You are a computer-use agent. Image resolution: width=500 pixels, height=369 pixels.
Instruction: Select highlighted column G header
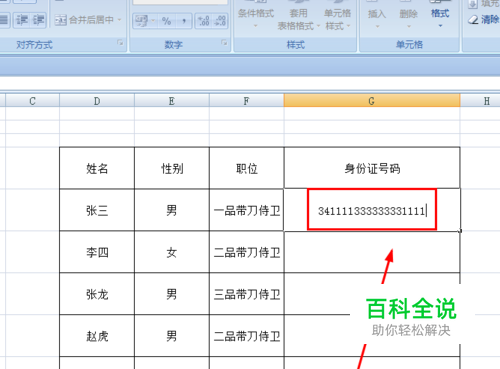pyautogui.click(x=372, y=101)
